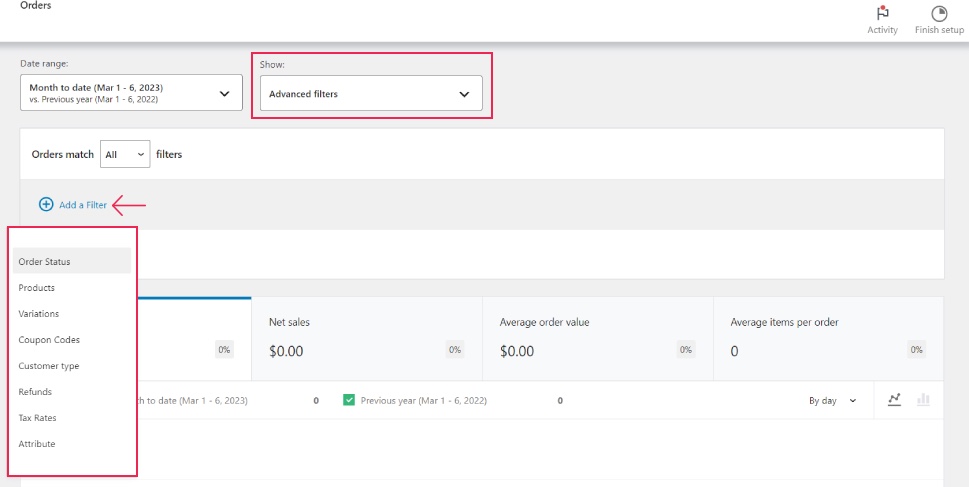Open the By day interval dropdown
The image size is (969, 487).
[832, 400]
